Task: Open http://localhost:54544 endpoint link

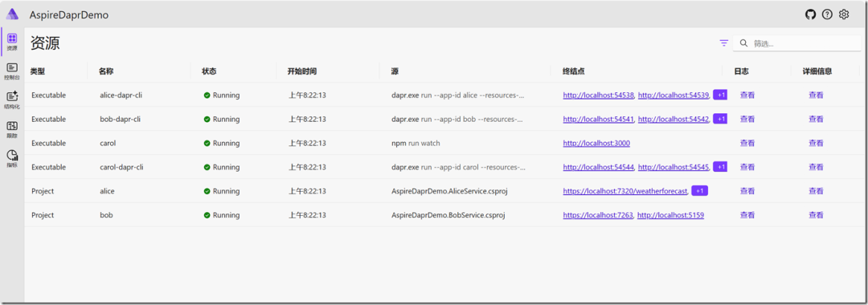Action: [599, 167]
